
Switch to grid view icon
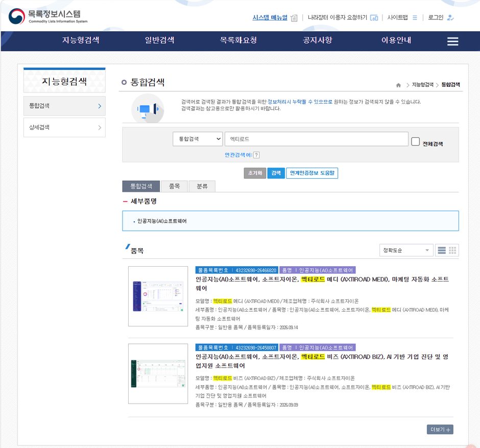(x=452, y=250)
